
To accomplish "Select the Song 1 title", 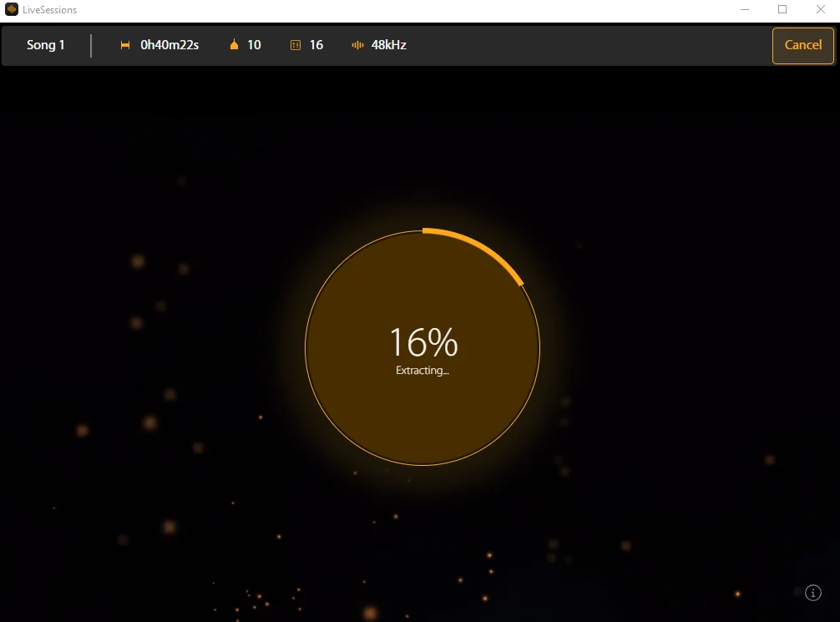I will point(46,45).
